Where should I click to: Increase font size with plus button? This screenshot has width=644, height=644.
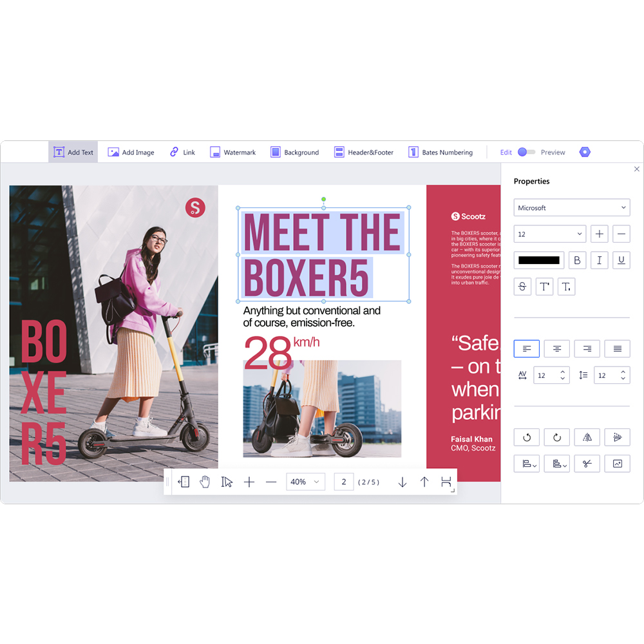pos(599,234)
